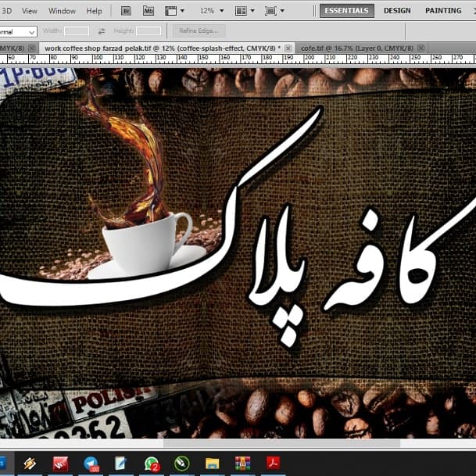The height and width of the screenshot is (476, 476).
Task: Open Telegram from the taskbar
Action: pyautogui.click(x=91, y=463)
